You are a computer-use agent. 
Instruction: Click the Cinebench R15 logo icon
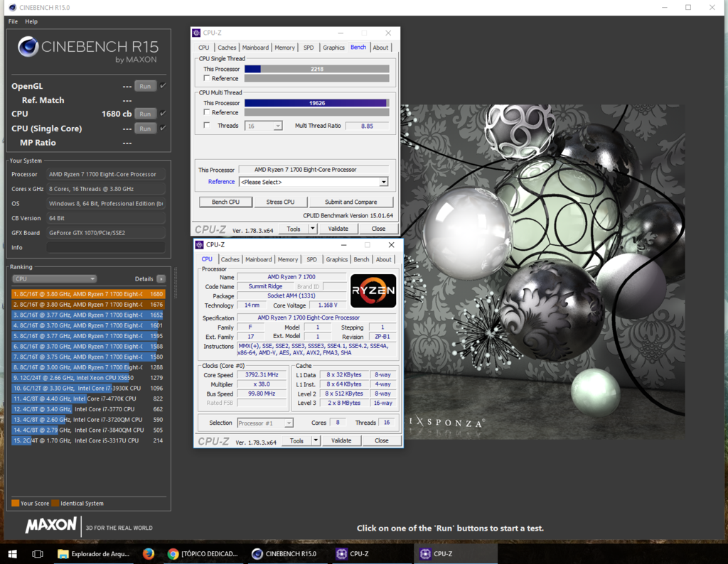coord(28,47)
